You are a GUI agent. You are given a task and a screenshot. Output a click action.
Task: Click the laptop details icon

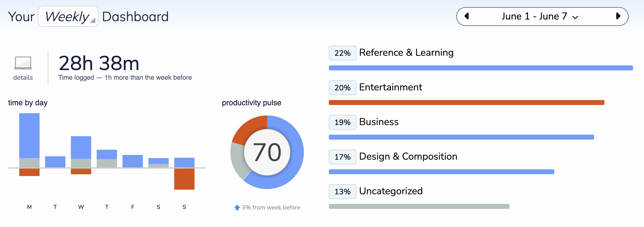click(23, 63)
